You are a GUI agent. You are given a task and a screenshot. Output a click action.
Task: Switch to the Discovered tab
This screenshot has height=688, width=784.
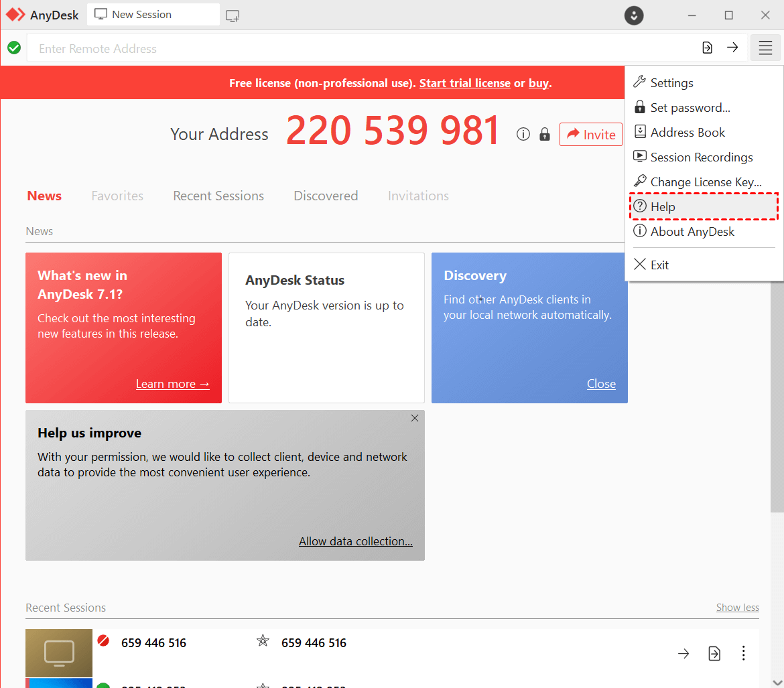(326, 196)
